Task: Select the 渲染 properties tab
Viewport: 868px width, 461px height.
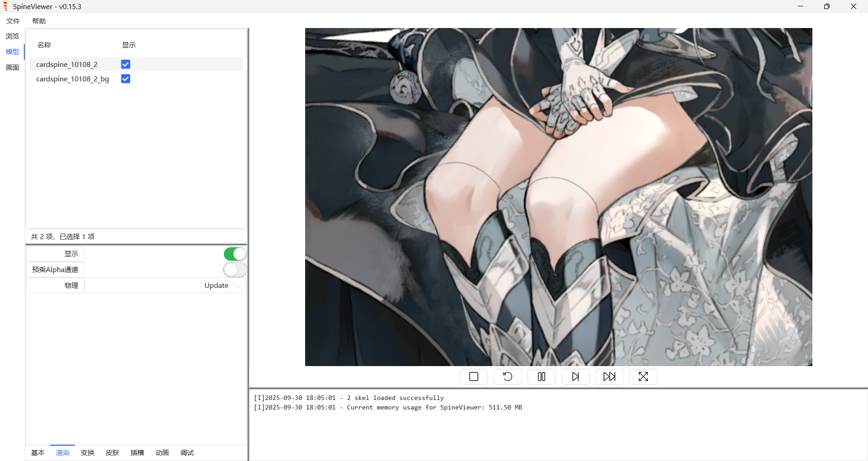Action: pyautogui.click(x=63, y=452)
